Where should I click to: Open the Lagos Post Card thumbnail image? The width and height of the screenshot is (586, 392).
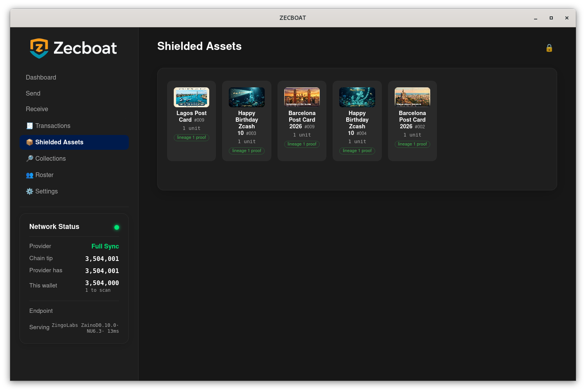tap(191, 97)
